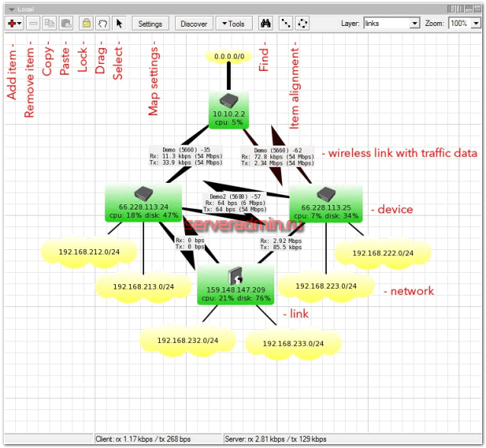Select network cloud 192.168.232.0/24

pyautogui.click(x=187, y=341)
